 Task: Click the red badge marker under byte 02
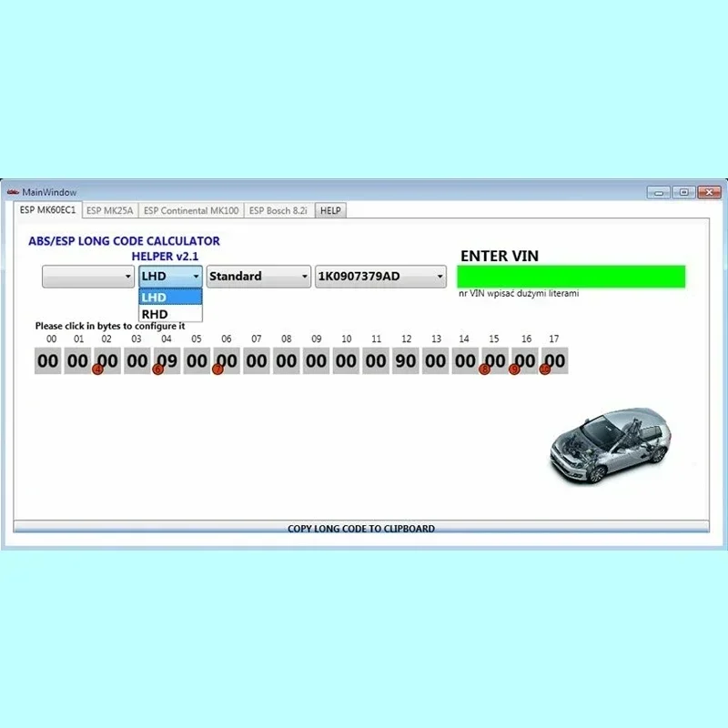point(96,369)
